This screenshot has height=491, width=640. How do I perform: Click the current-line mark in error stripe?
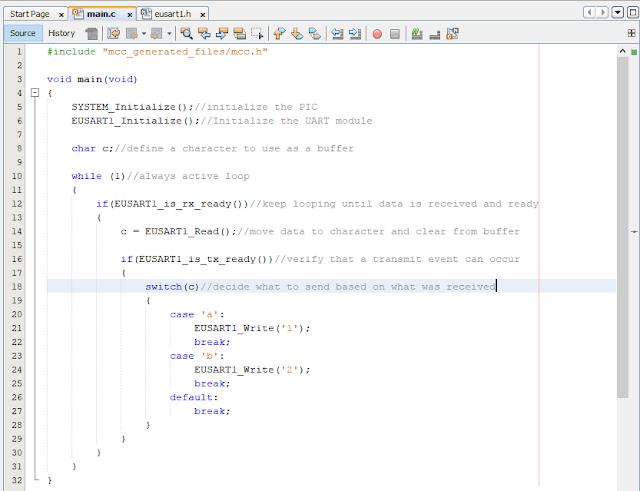click(634, 231)
